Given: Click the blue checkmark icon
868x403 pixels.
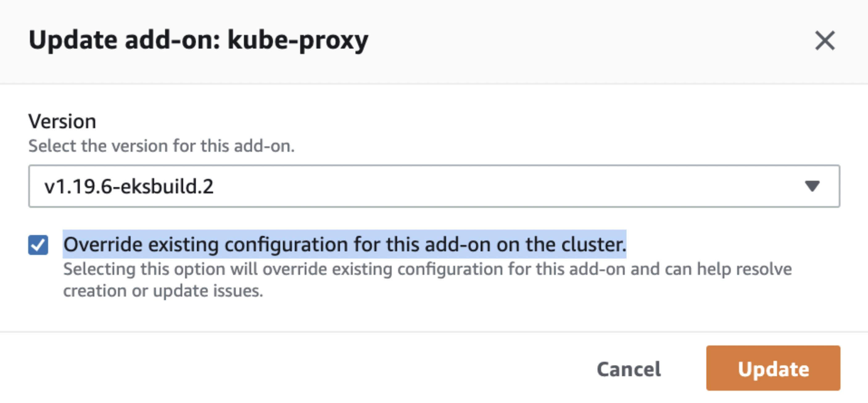Looking at the screenshot, I should pos(38,245).
